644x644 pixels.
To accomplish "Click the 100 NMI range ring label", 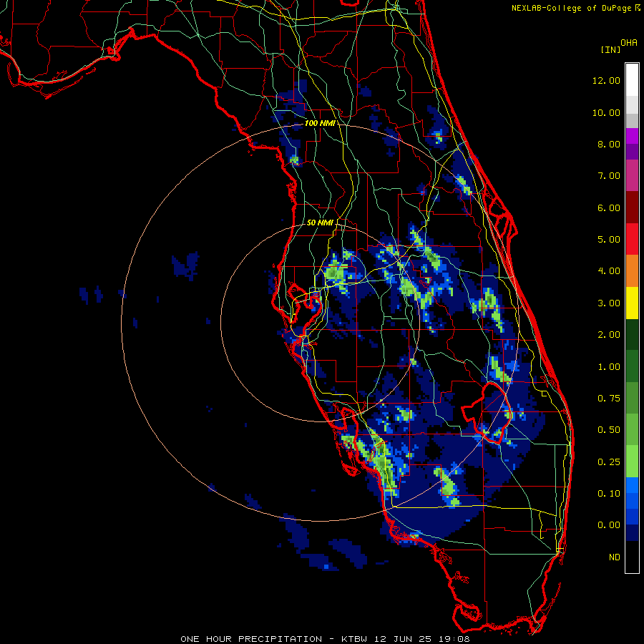I will 320,123.
